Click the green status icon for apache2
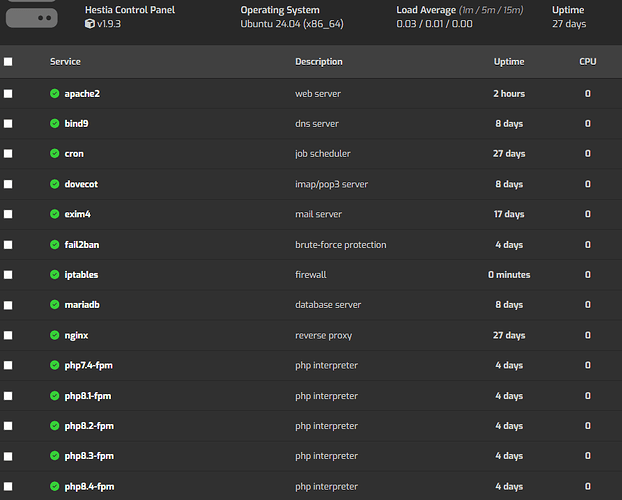This screenshot has width=622, height=500. 55,94
